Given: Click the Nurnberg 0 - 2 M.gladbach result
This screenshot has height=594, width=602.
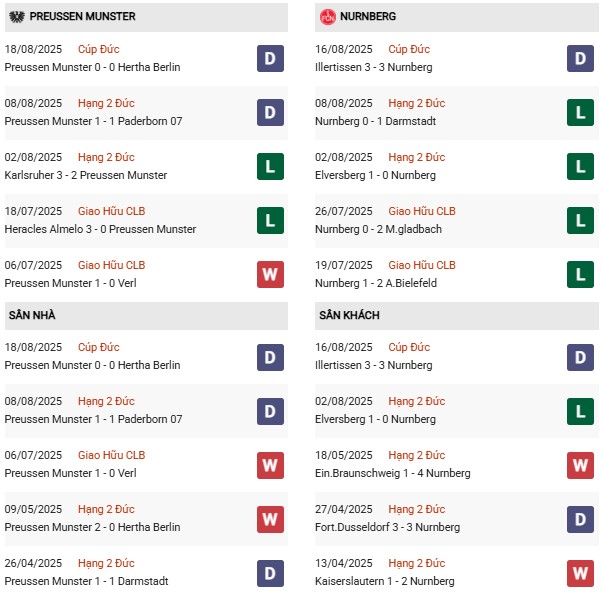Looking at the screenshot, I should (378, 229).
